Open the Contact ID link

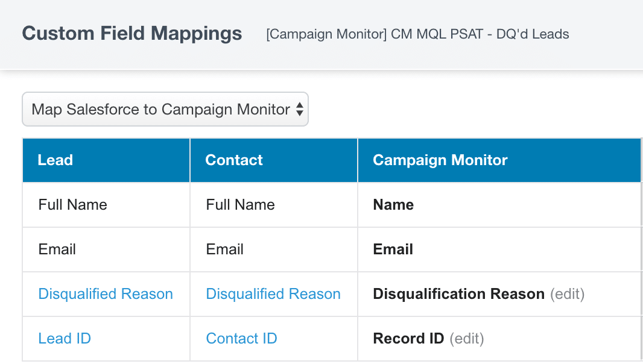pyautogui.click(x=241, y=339)
